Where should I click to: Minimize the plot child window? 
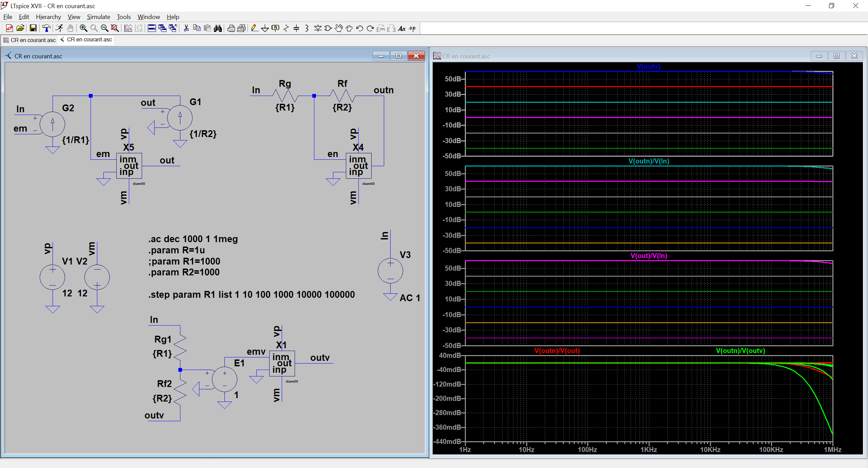(x=819, y=56)
